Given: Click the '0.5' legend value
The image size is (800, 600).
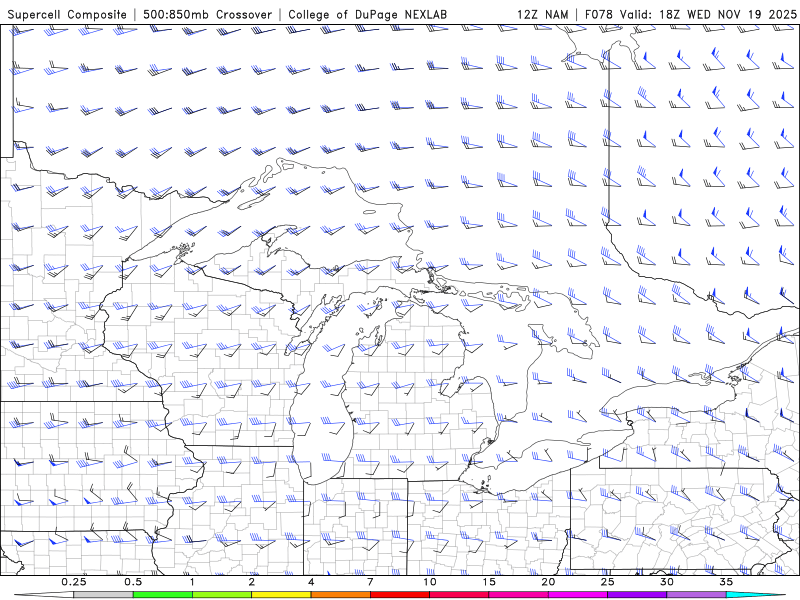Looking at the screenshot, I should (133, 582).
